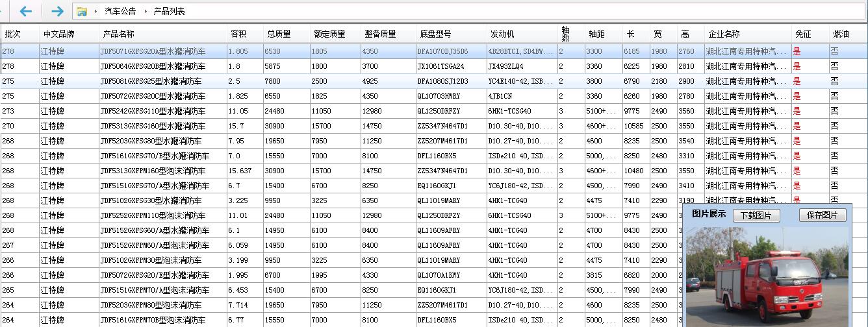Click the forward arrow navigation icon

(x=57, y=11)
